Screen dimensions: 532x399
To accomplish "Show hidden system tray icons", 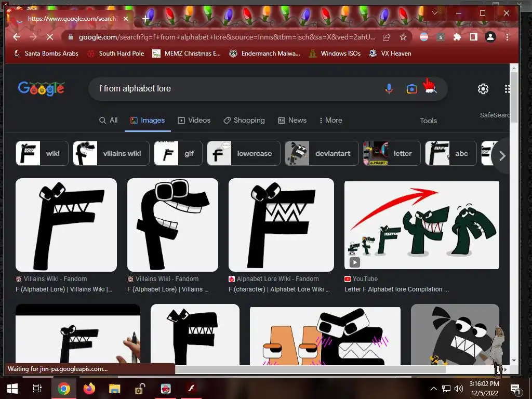I will click(434, 389).
